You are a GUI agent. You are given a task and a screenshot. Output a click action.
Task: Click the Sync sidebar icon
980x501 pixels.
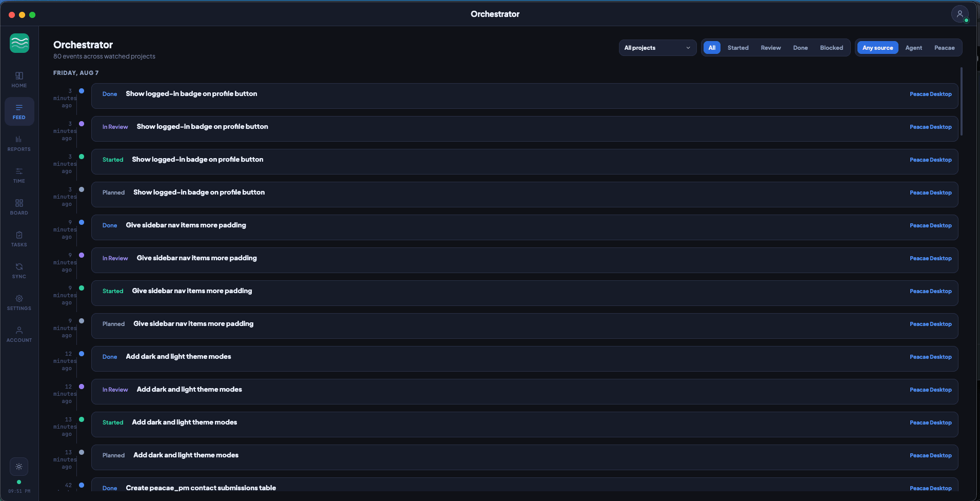point(19,271)
